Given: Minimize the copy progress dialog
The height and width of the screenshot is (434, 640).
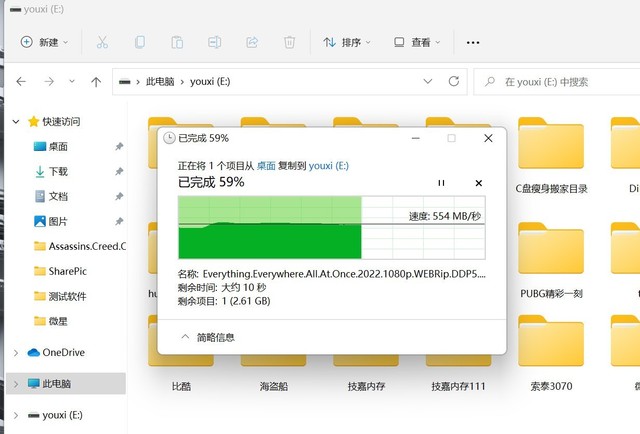Looking at the screenshot, I should pyautogui.click(x=416, y=138).
